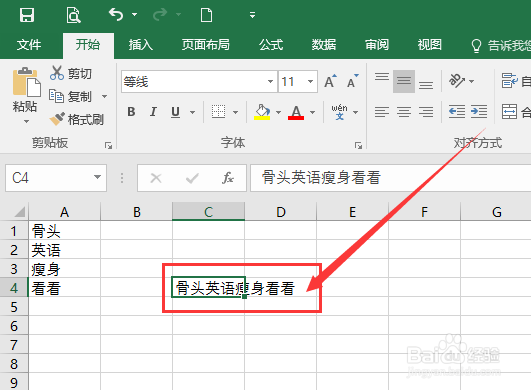Open the 剪贴板 clipboard dialog launcher
The image size is (531, 390).
pos(108,146)
